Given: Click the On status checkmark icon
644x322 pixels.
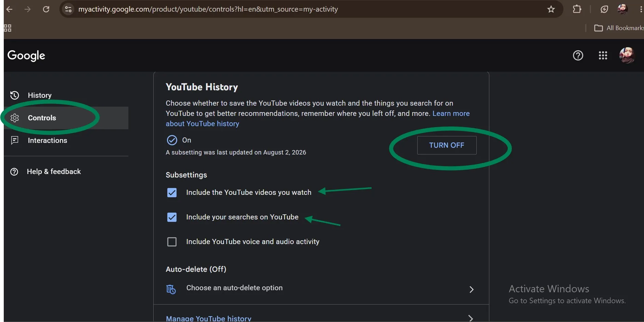Looking at the screenshot, I should (x=172, y=140).
